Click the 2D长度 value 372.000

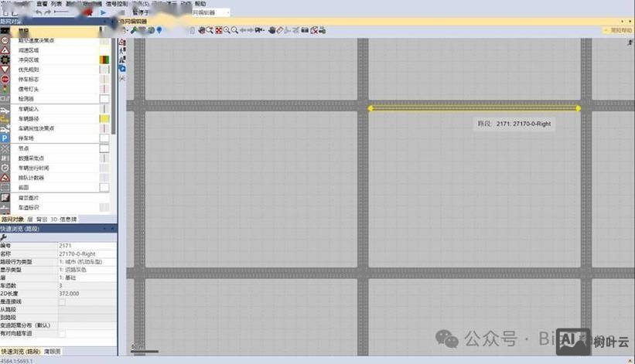pyautogui.click(x=87, y=294)
